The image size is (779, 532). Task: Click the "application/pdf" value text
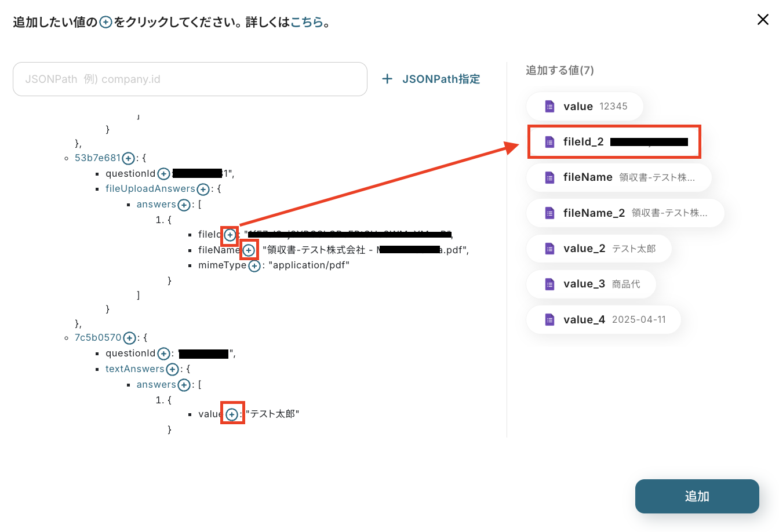(x=309, y=265)
